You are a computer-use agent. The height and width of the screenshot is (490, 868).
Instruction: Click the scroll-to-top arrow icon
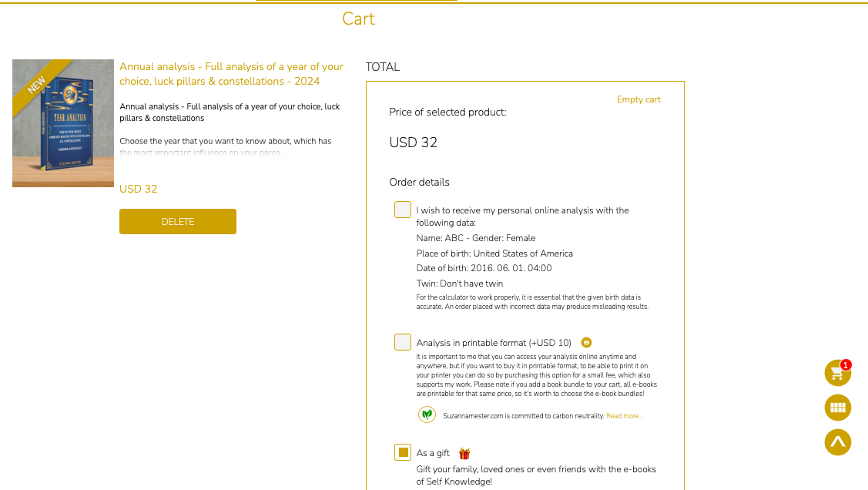pos(838,442)
